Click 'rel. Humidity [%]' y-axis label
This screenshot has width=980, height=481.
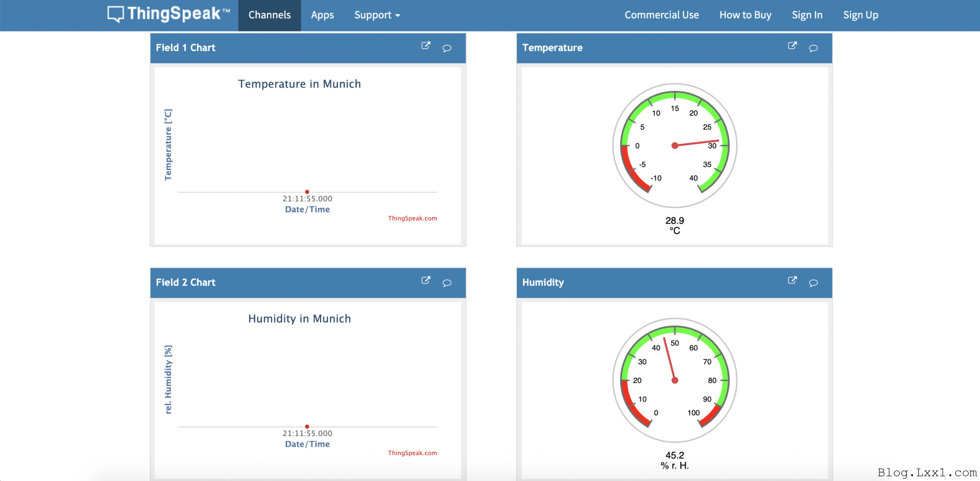pyautogui.click(x=168, y=379)
